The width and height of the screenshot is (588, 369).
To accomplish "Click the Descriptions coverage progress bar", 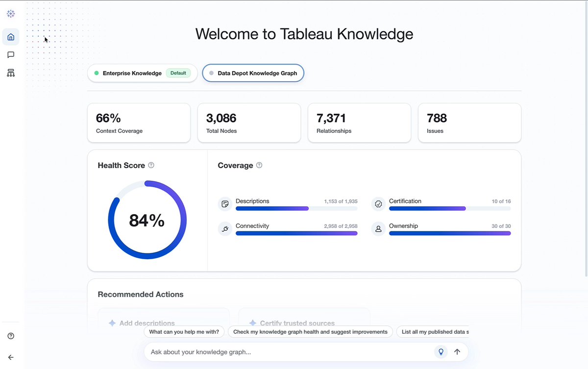I will pos(296,208).
